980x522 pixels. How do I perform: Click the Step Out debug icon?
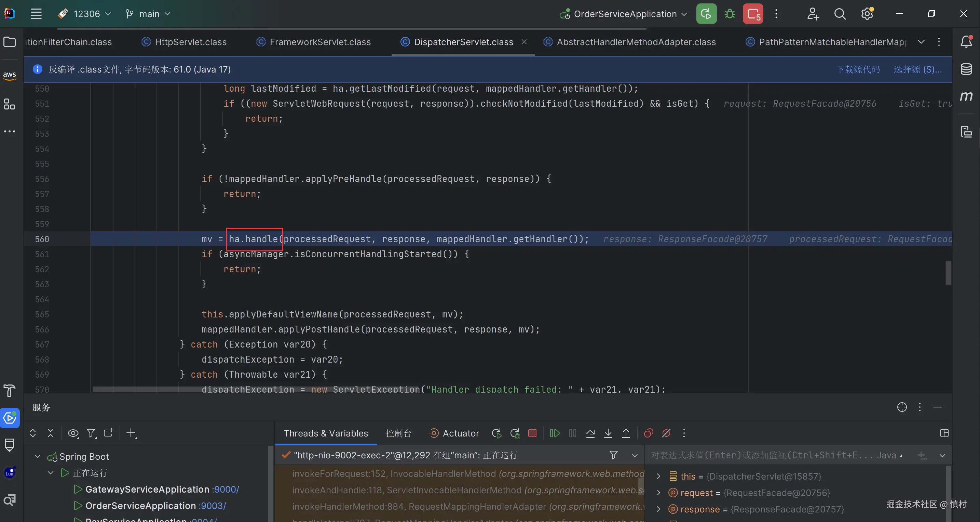(626, 433)
